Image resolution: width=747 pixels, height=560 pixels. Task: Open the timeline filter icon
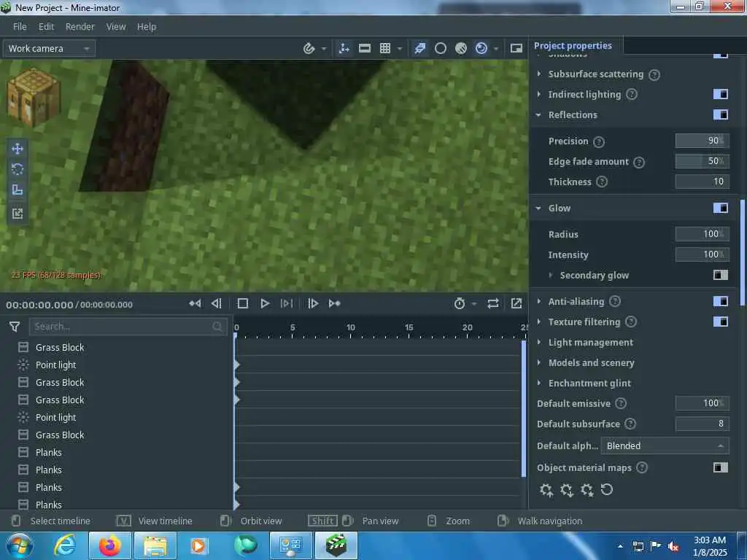click(x=15, y=327)
